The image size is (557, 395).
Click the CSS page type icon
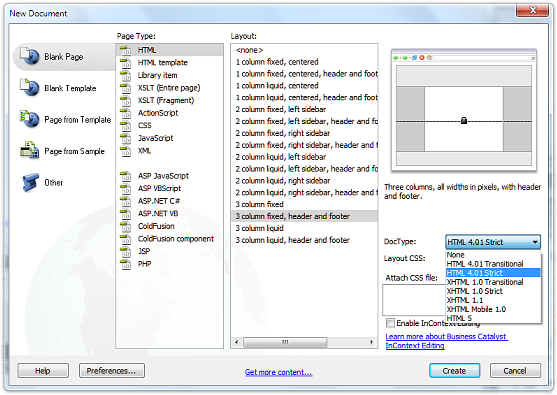point(125,125)
